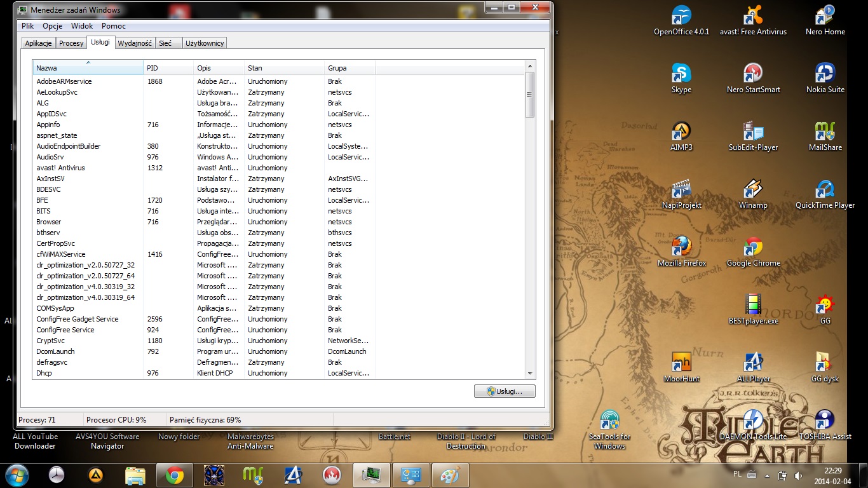868x488 pixels.
Task: Switch to the Procesy tab
Action: pos(71,43)
